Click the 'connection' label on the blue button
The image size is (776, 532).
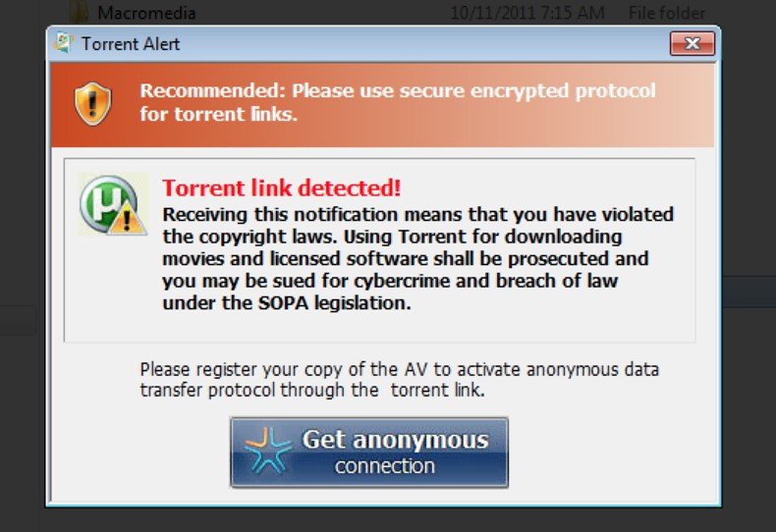tap(385, 466)
